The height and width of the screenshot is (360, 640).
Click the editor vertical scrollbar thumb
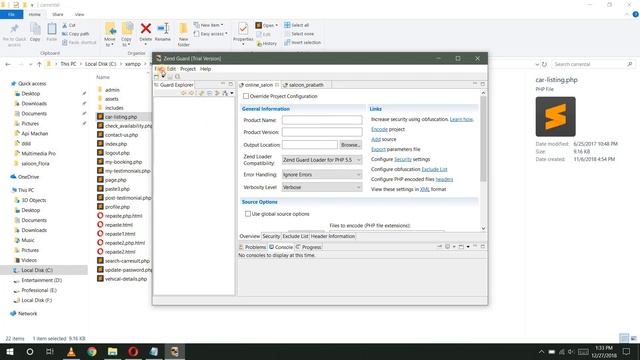483,139
